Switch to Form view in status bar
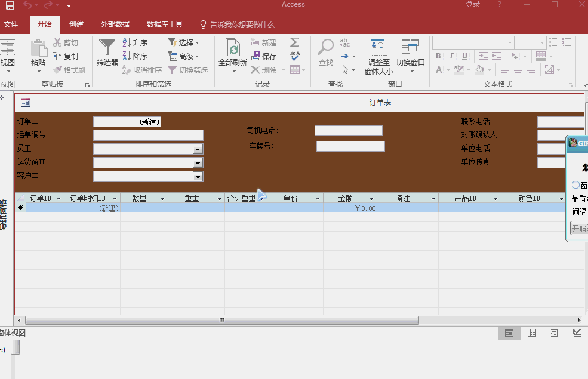The image size is (588, 379). coord(509,333)
